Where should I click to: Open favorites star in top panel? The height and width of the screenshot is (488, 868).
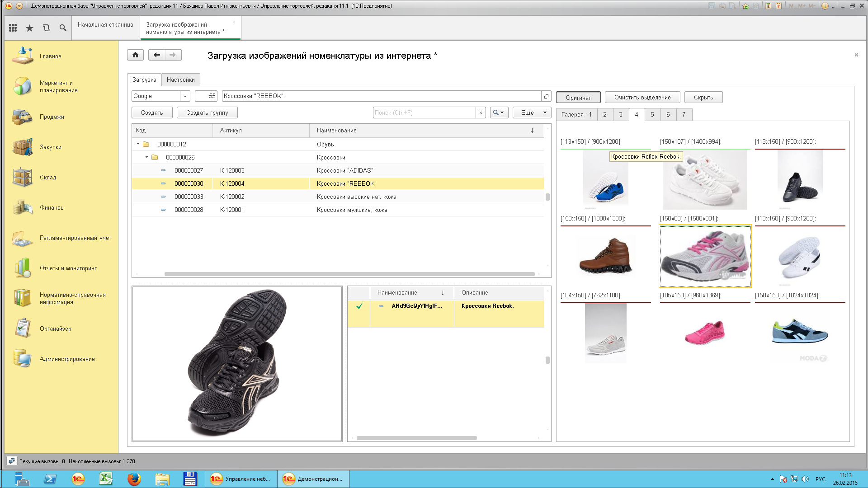point(29,28)
